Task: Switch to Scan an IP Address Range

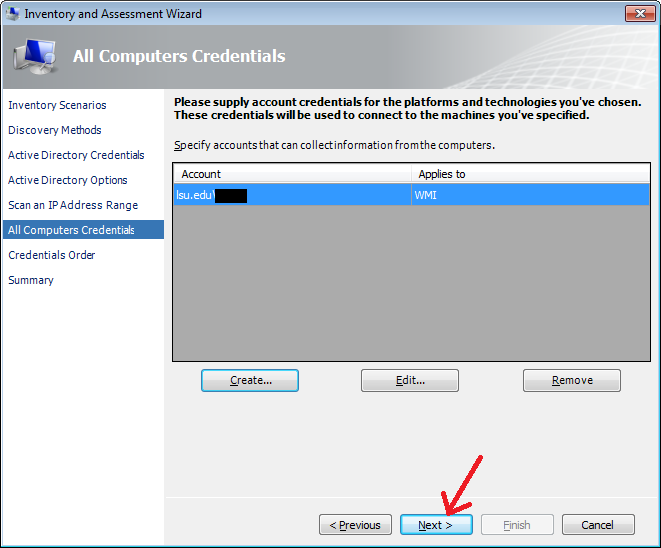Action: click(73, 205)
